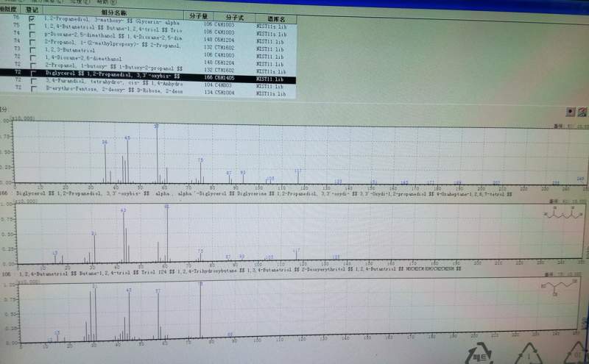Click the 75 peak label in the top spectrum
The image size is (589, 364).
(x=200, y=160)
